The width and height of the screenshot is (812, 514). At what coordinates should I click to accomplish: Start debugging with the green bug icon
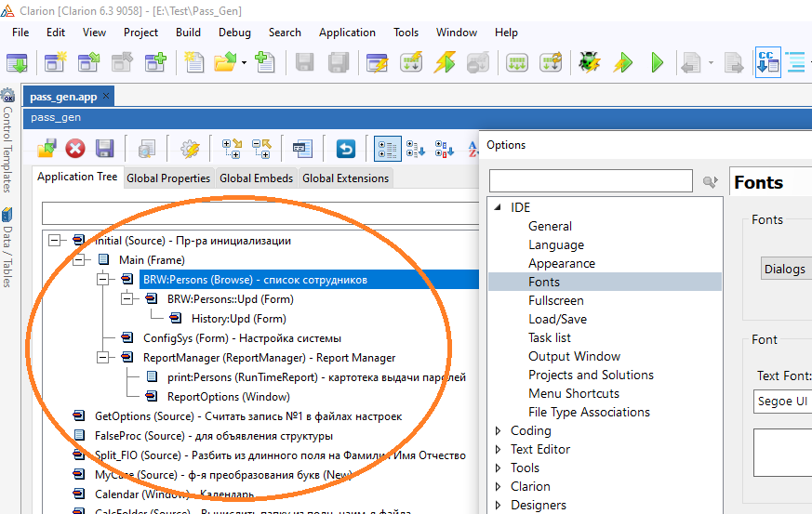coord(589,62)
